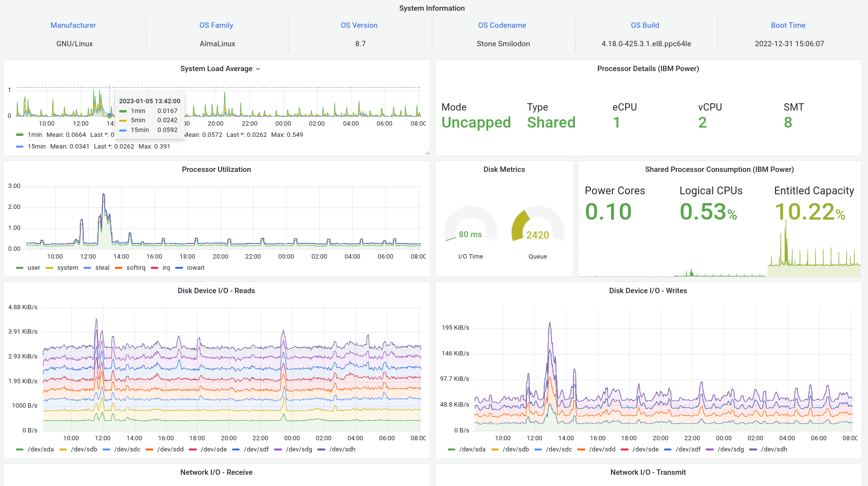Click the Processor Utilization panel title
The image size is (868, 486).
pyautogui.click(x=217, y=169)
